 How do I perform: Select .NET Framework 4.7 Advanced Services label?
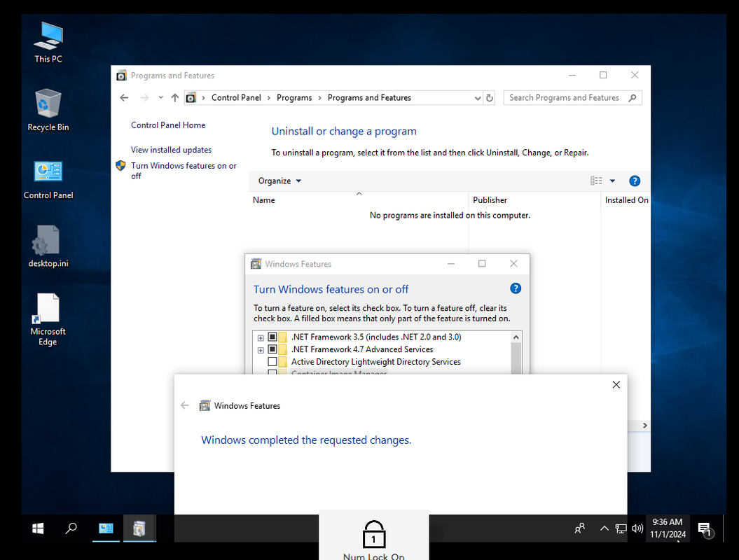click(x=362, y=349)
